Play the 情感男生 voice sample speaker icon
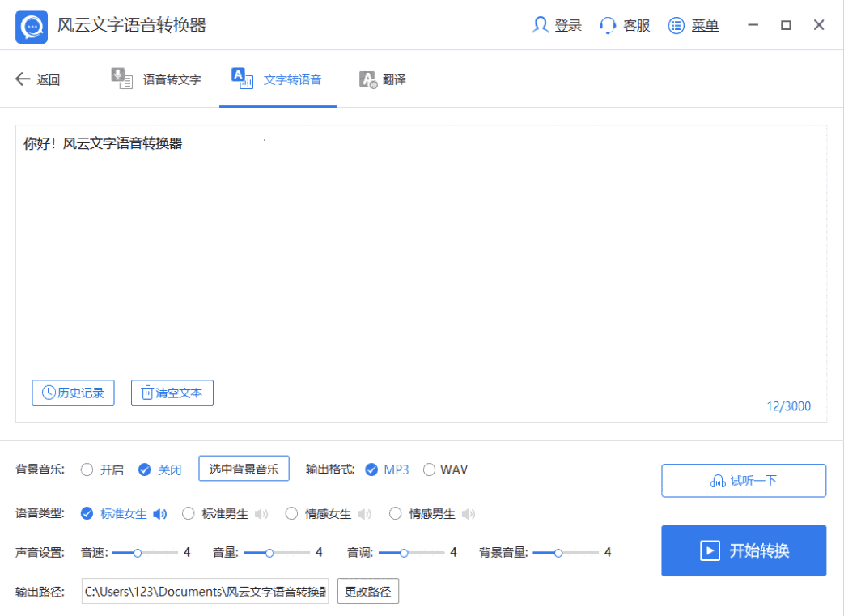 (469, 513)
